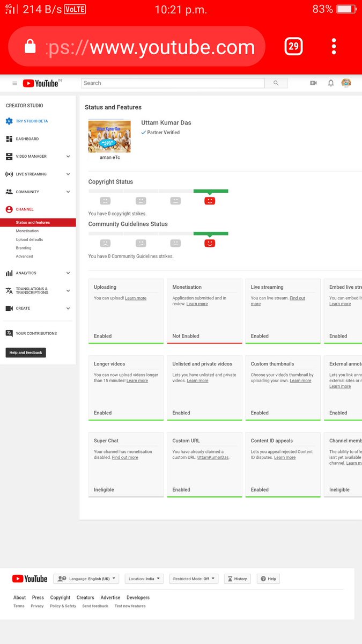Click the search magnifier button
This screenshot has width=362, height=644.
point(276,83)
